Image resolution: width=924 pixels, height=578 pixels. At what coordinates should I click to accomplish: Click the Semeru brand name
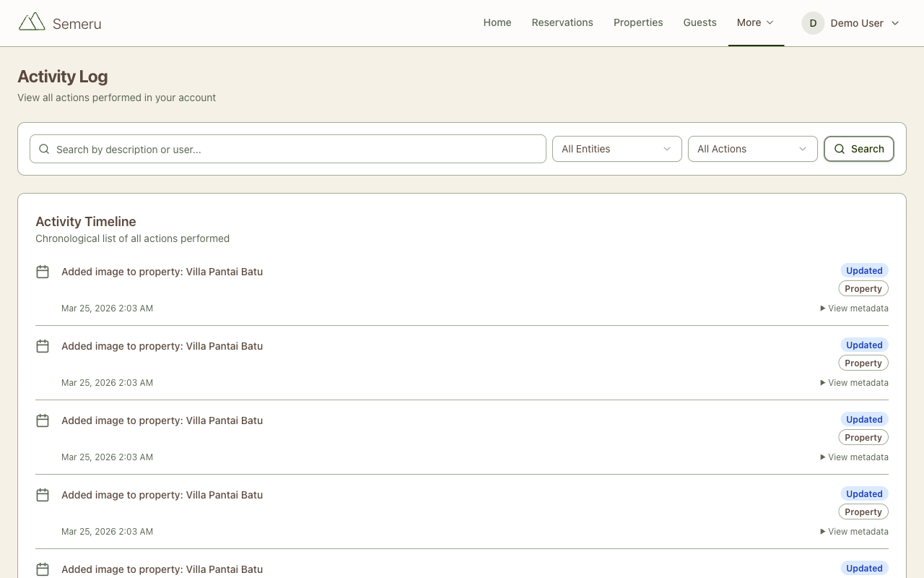[77, 24]
